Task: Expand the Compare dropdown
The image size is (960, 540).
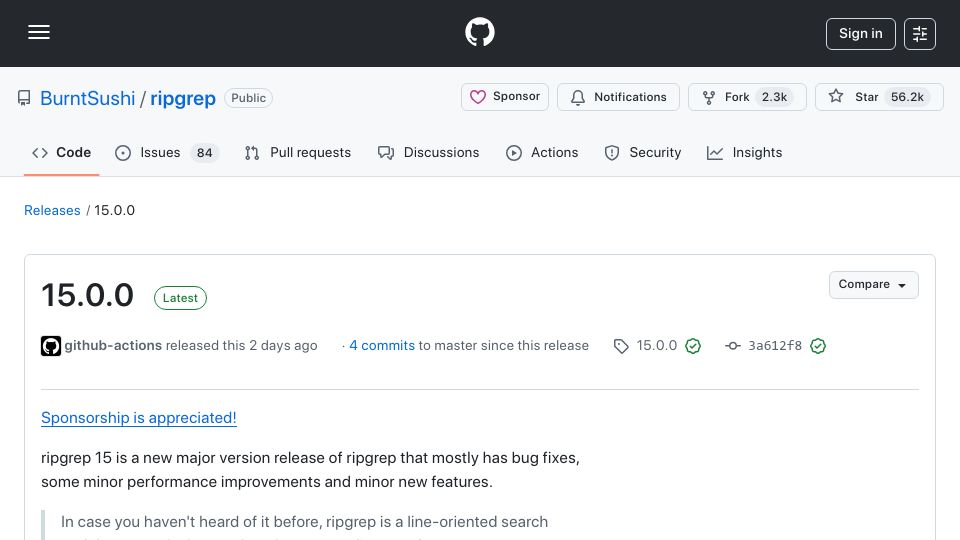Action: coord(874,285)
